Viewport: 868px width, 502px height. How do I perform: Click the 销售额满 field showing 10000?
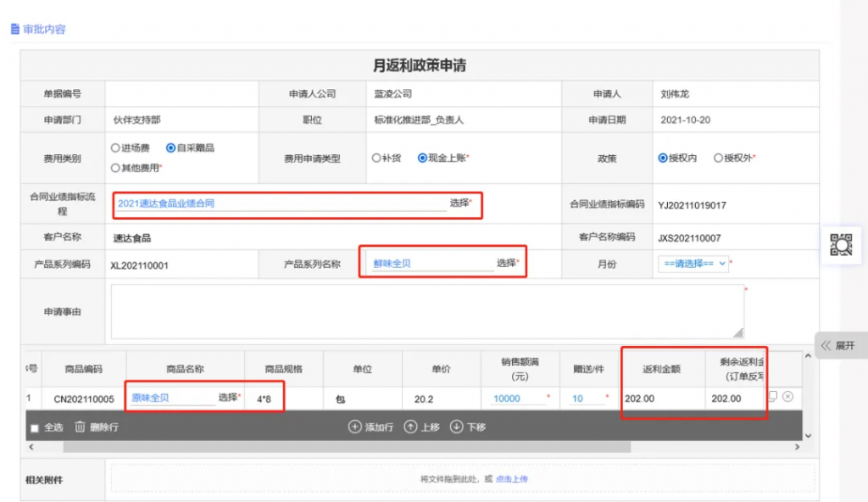point(516,399)
